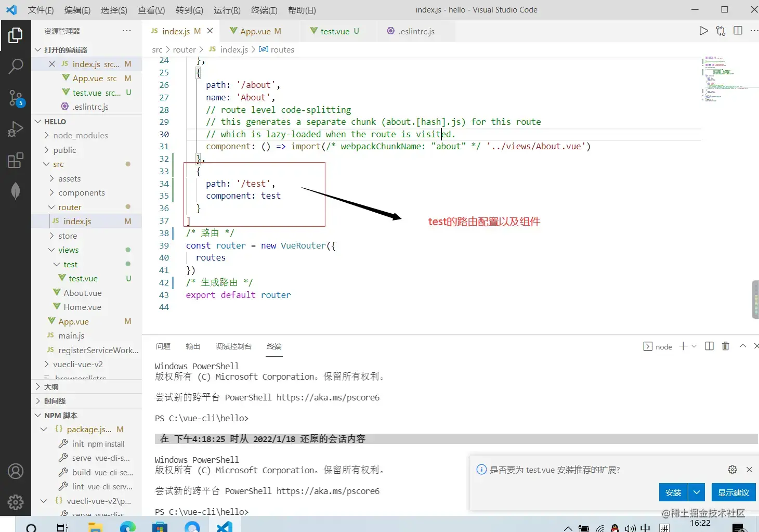Maximize the panel with the up chevron
Screen dimensions: 759x532
click(743, 346)
